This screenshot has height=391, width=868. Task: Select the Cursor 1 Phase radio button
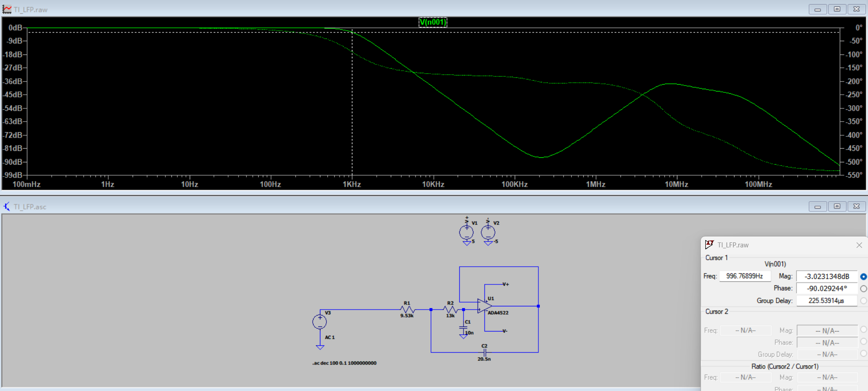coord(863,289)
